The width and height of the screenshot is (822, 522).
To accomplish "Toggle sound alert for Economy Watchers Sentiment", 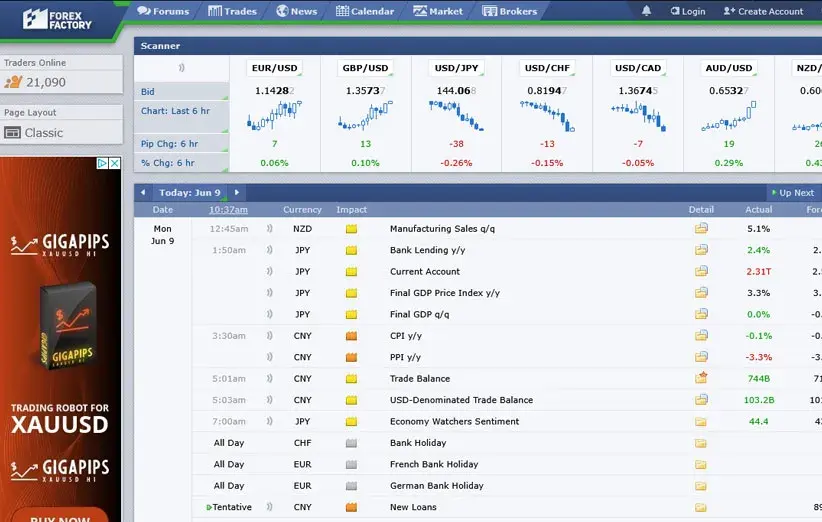I will point(269,422).
